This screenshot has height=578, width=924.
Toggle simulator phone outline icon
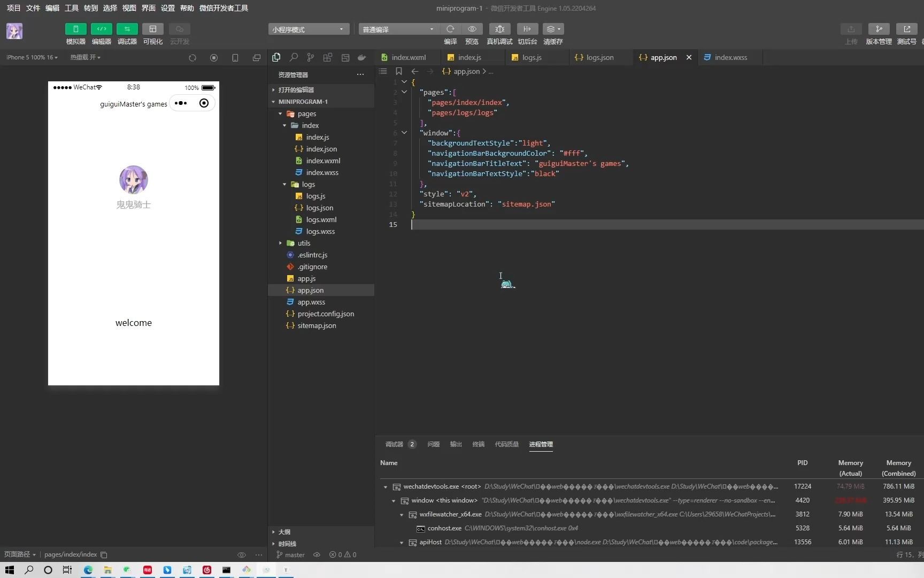(x=235, y=58)
